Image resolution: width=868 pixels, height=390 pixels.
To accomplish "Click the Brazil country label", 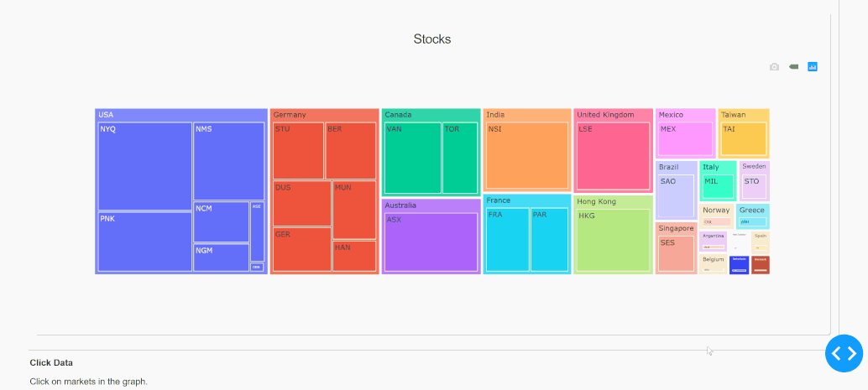I will click(669, 167).
